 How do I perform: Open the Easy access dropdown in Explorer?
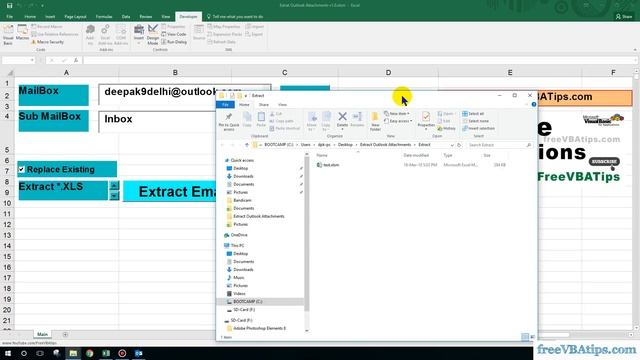coord(398,121)
